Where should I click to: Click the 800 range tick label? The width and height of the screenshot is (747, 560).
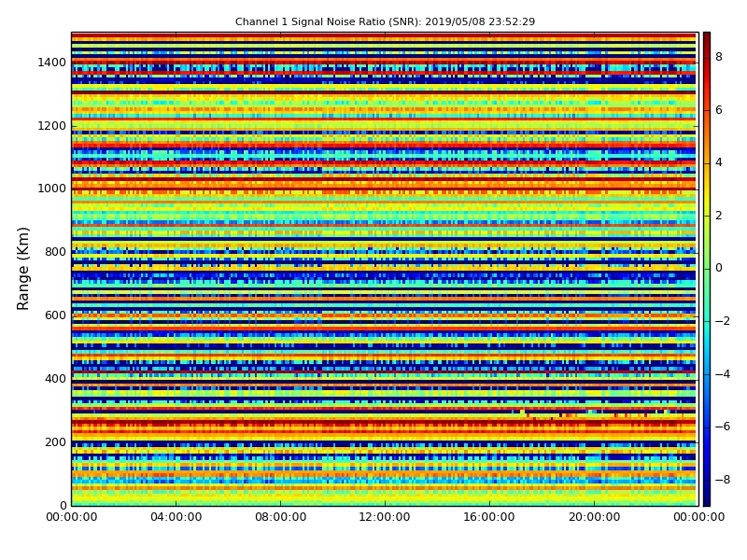coord(55,252)
